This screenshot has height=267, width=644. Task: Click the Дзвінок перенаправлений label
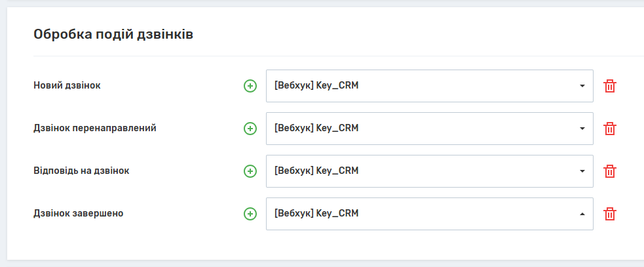click(x=94, y=128)
